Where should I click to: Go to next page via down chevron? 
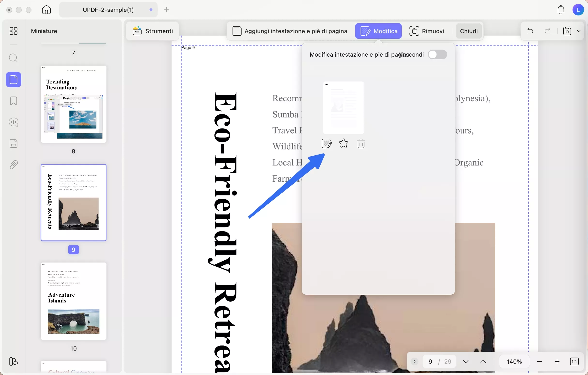[x=465, y=361]
